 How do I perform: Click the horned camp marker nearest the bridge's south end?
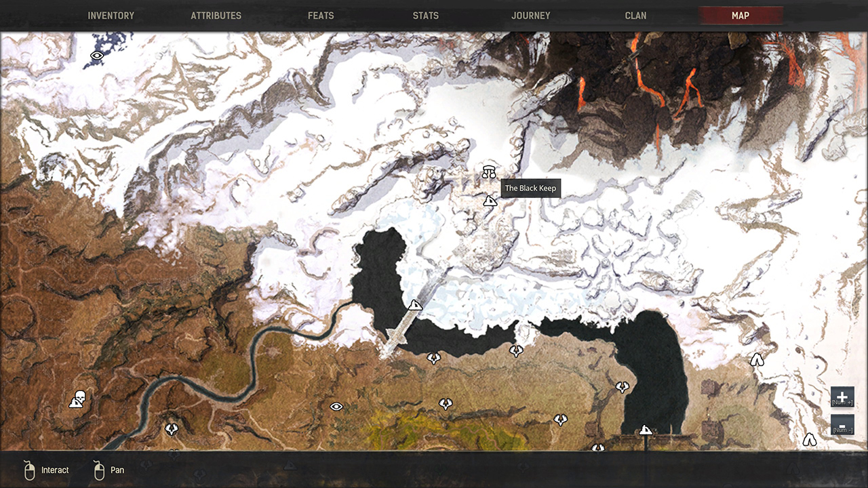[x=434, y=358]
